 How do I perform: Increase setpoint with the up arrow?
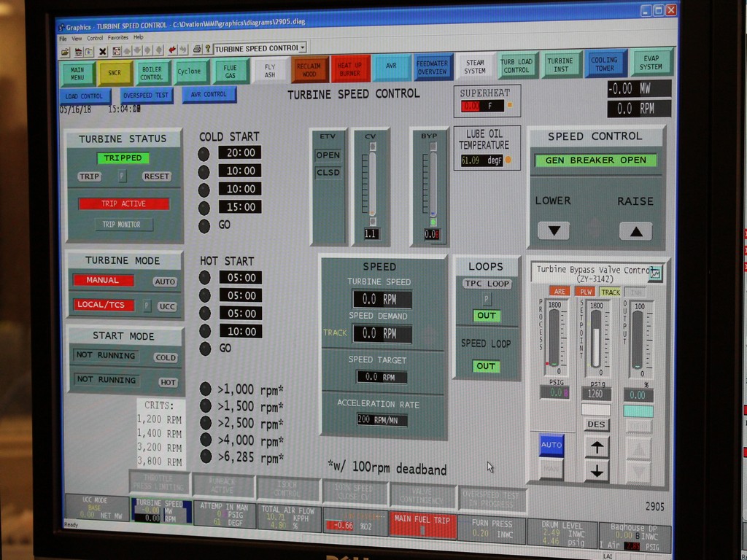[x=597, y=447]
